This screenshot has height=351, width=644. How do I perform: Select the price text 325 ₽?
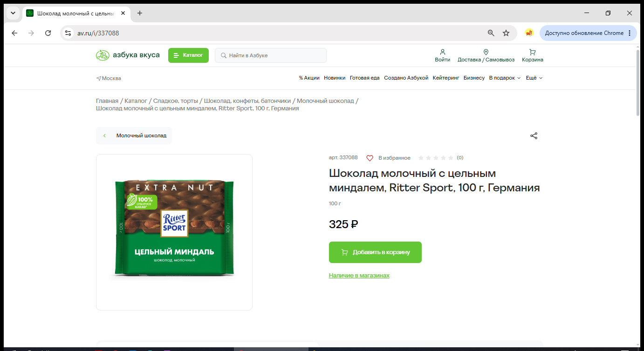pyautogui.click(x=343, y=224)
